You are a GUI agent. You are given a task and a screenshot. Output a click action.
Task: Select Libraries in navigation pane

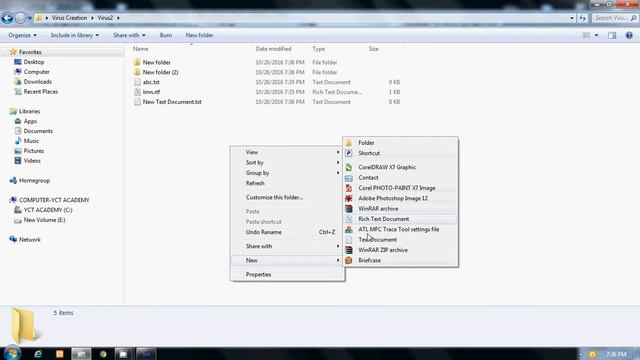29,111
